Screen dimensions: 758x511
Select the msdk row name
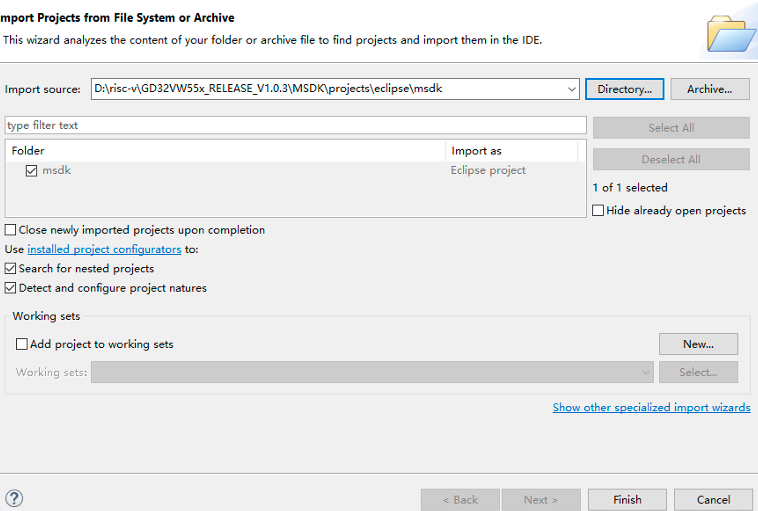pyautogui.click(x=57, y=170)
